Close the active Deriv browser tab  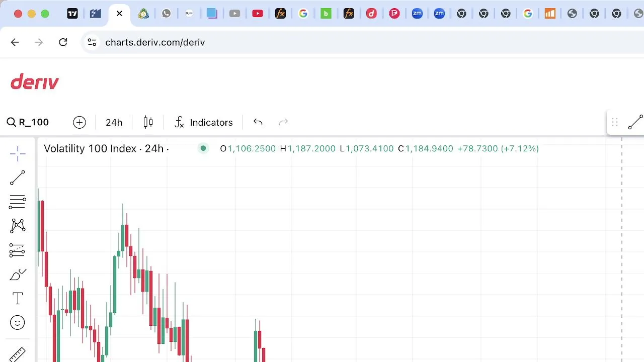(x=119, y=14)
